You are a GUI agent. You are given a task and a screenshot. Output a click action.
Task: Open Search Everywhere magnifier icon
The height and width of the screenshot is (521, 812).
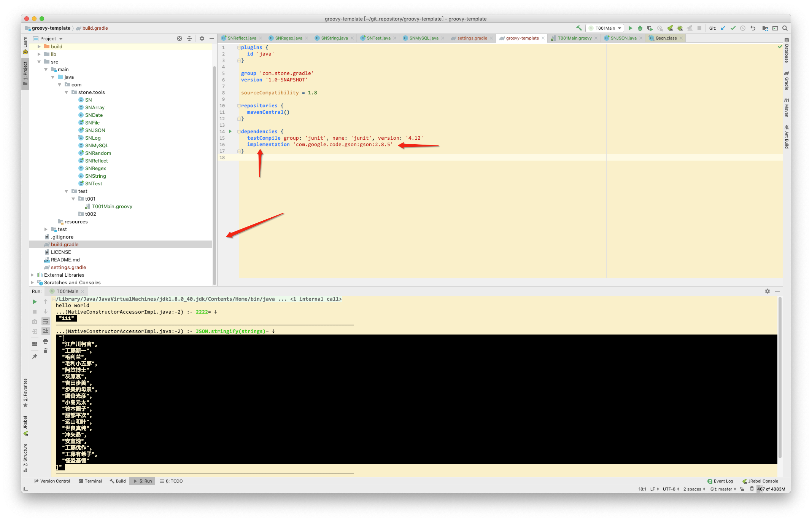point(785,28)
